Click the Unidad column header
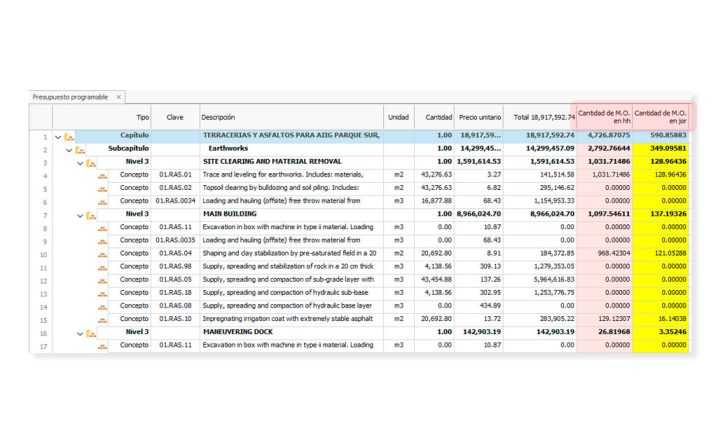 tap(399, 117)
